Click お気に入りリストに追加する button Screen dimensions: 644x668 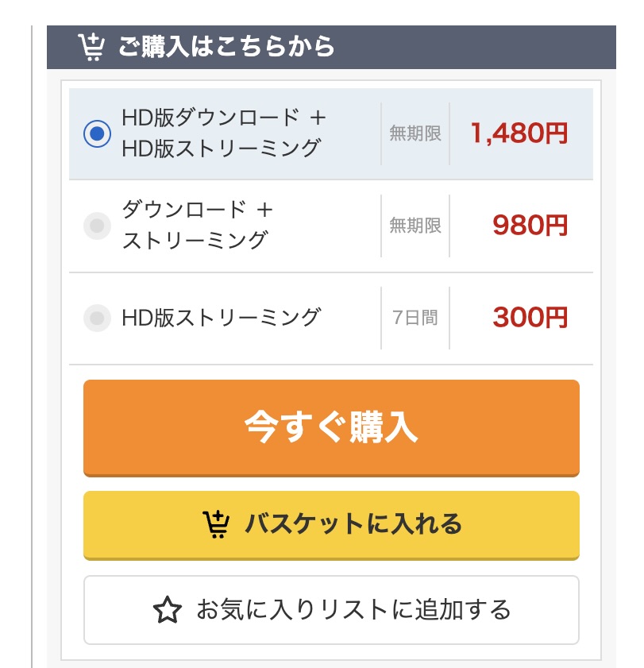331,610
